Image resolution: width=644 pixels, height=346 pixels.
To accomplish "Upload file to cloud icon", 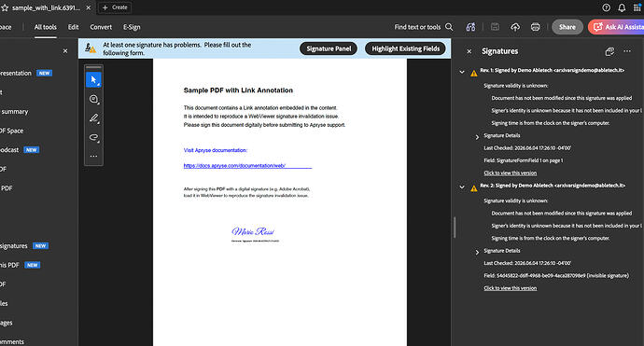I will tap(515, 27).
